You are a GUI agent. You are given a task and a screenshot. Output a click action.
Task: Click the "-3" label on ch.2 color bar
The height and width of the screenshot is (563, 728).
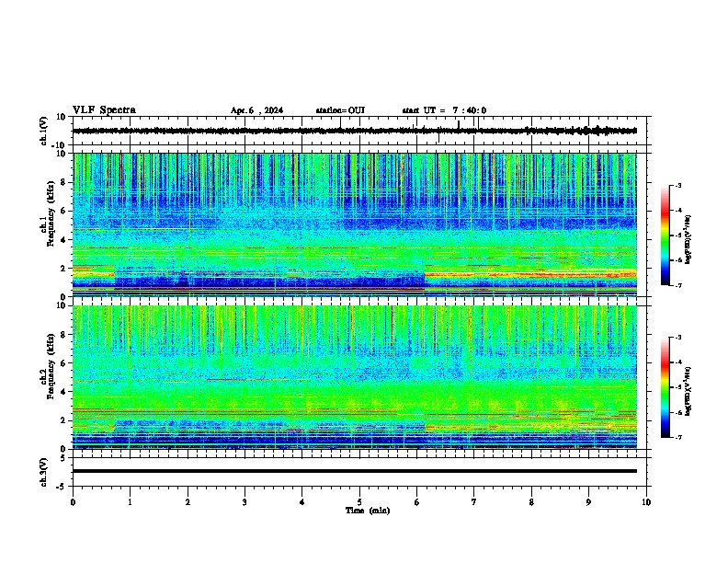click(677, 338)
